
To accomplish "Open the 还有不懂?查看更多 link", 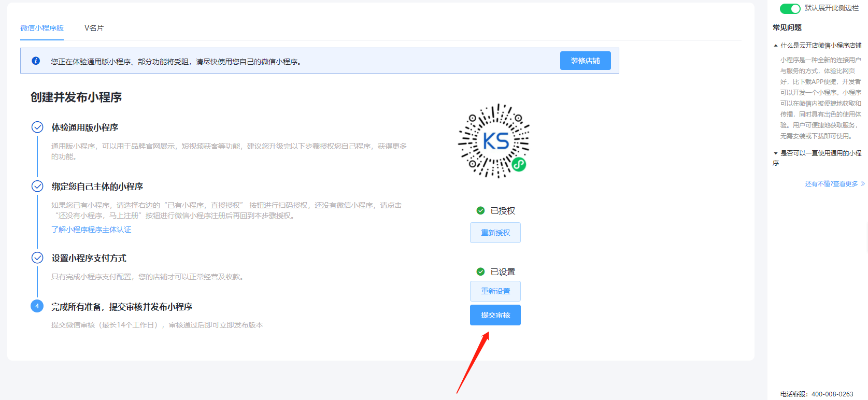I will pyautogui.click(x=834, y=184).
